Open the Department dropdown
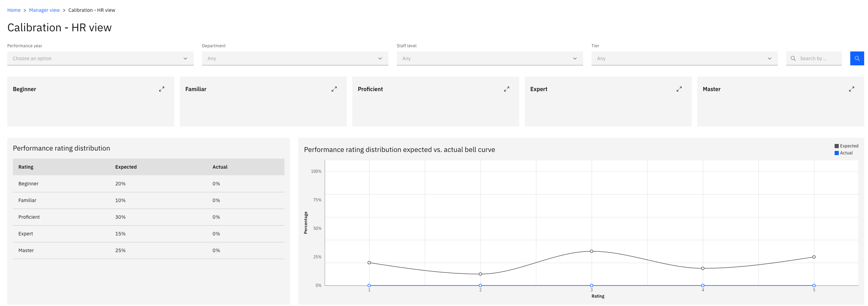 point(295,58)
